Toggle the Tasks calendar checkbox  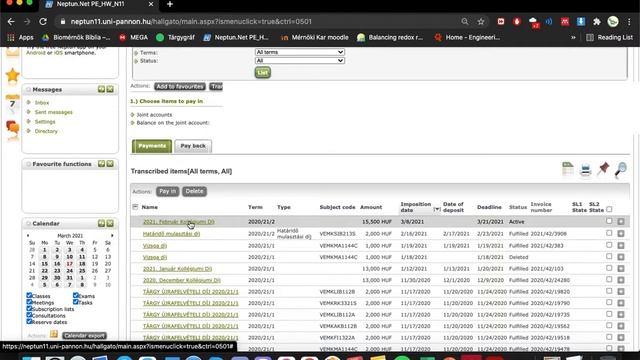tap(76, 302)
